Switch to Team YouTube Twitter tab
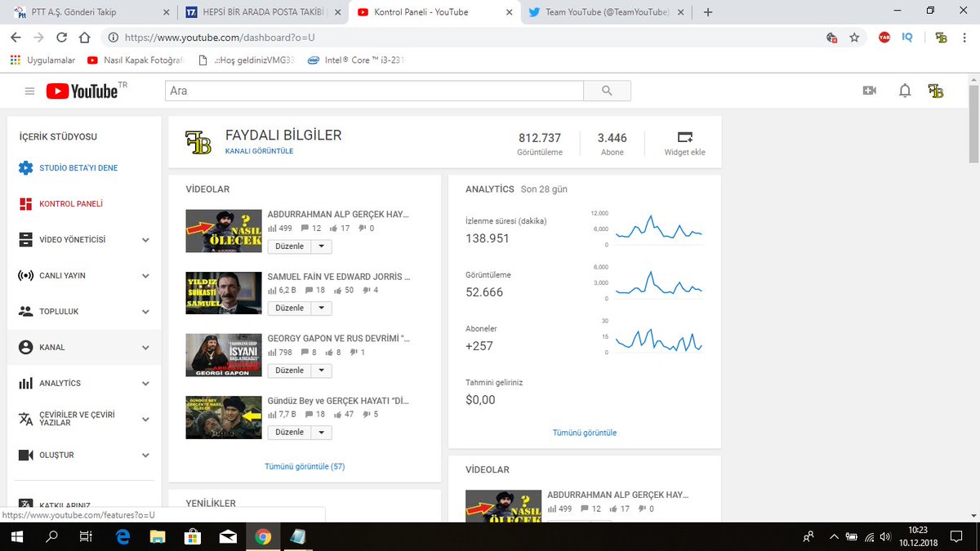The height and width of the screenshot is (551, 980). [x=606, y=12]
